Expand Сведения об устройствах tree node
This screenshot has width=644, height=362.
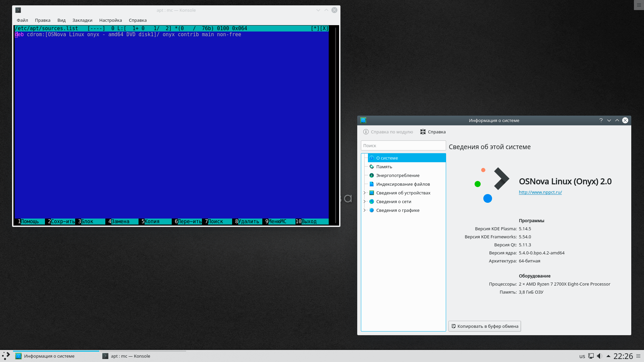pyautogui.click(x=365, y=193)
